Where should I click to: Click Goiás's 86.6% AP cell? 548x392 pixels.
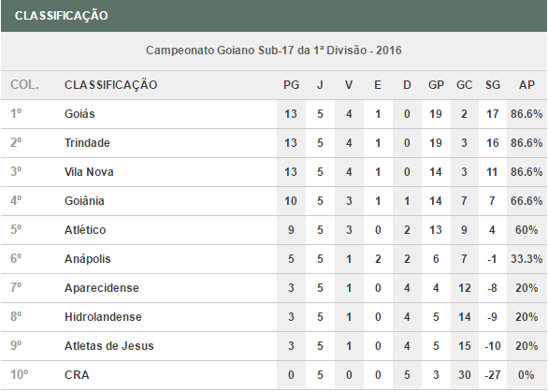[x=526, y=114]
